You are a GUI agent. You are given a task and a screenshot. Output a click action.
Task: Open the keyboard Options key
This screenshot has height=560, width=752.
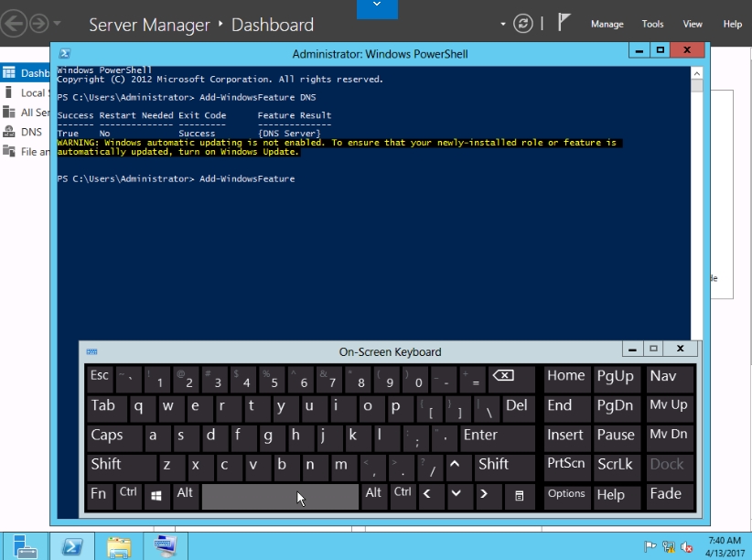(x=567, y=496)
